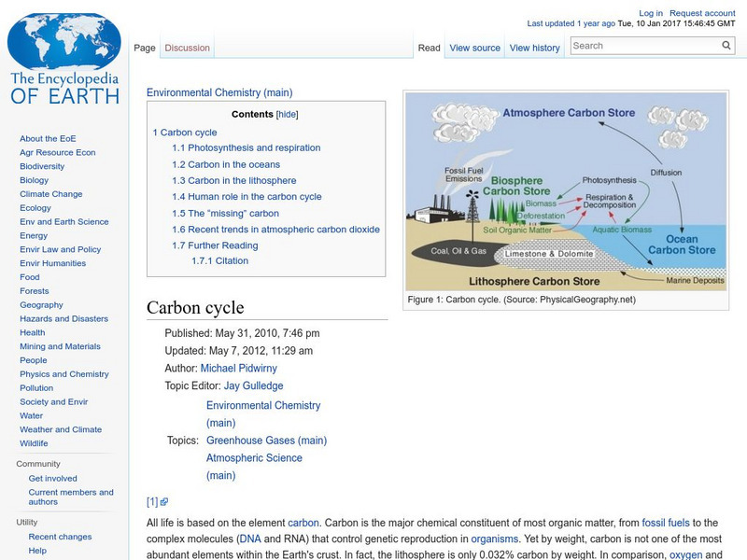Image resolution: width=747 pixels, height=560 pixels.
Task: Open Envir Law and Policy sidebar link
Action: click(61, 249)
